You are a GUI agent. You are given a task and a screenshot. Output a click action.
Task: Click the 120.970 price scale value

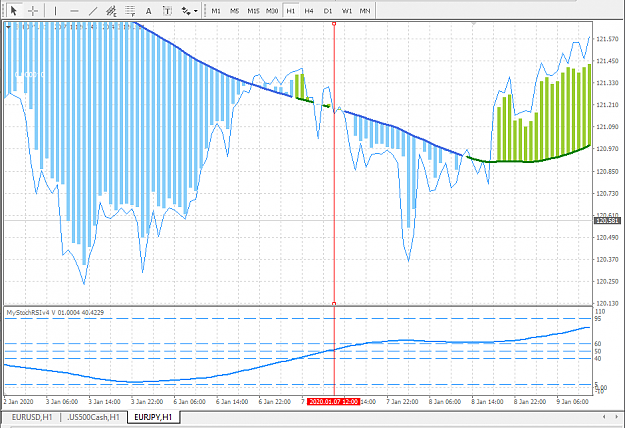pos(607,149)
